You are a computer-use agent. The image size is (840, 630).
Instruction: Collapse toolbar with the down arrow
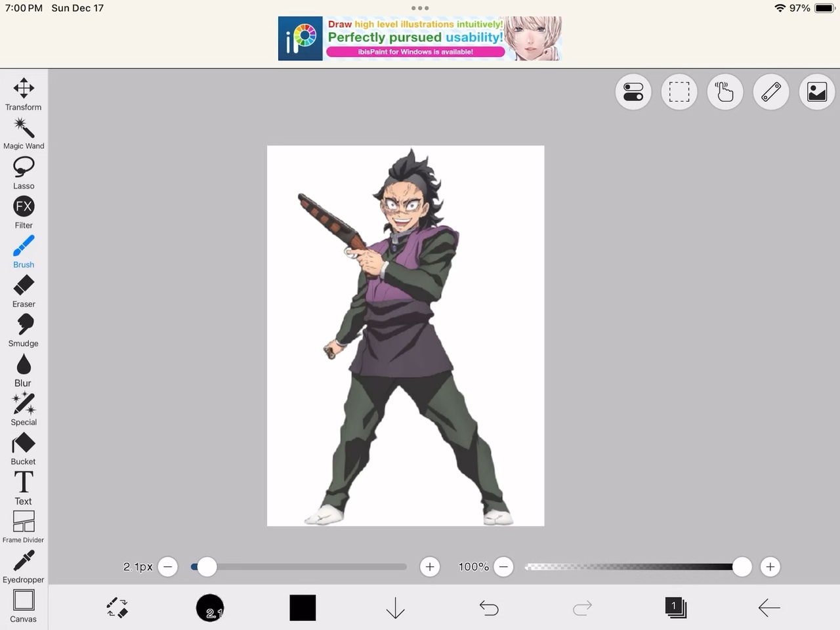395,608
